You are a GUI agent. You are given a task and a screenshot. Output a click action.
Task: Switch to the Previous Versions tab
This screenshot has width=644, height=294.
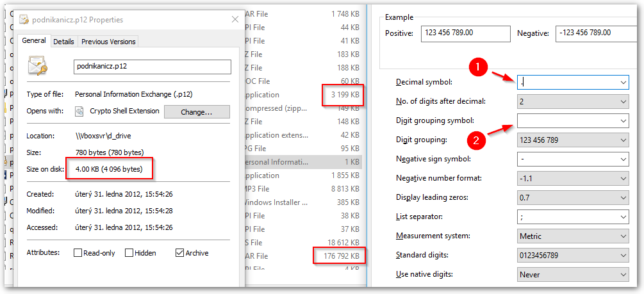[108, 42]
